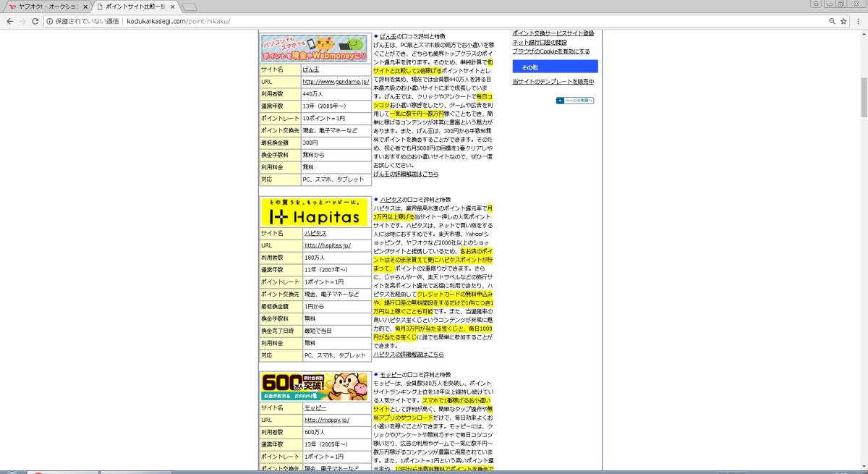This screenshot has height=474, width=868.
Task: Open the http://www.gendama.jp/ link
Action: [336, 82]
